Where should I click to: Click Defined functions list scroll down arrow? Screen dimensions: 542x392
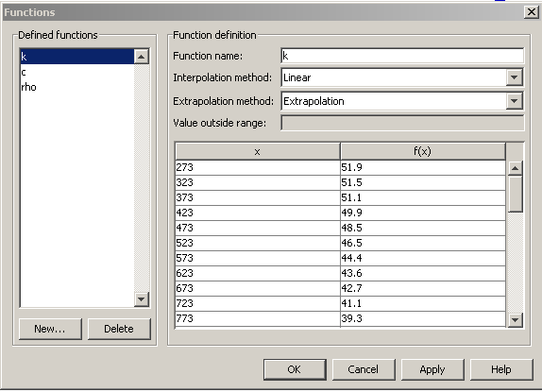tap(142, 299)
